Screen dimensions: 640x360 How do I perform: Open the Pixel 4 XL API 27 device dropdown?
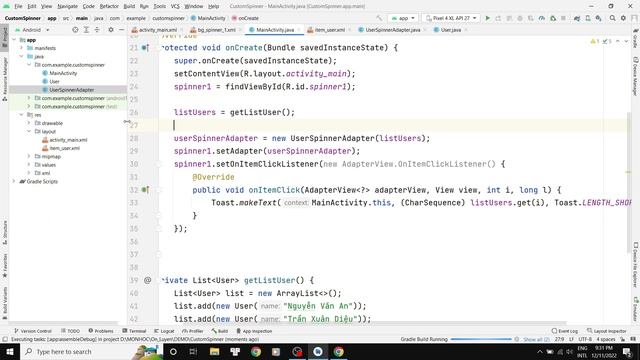point(451,18)
